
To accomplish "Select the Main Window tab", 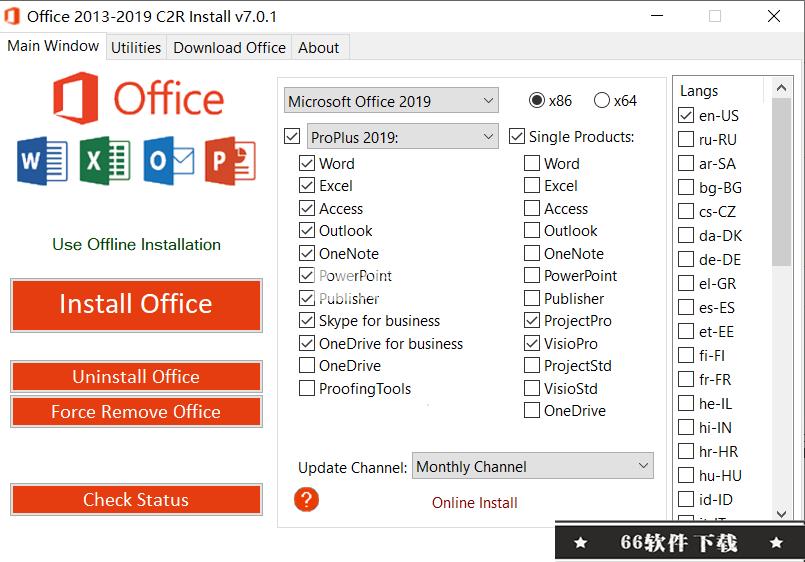I will [53, 46].
